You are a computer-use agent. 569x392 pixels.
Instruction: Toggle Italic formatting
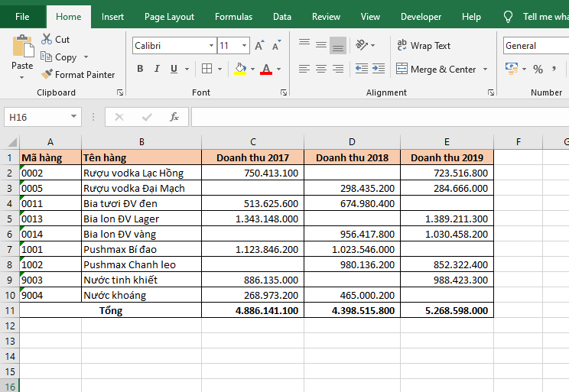point(157,69)
